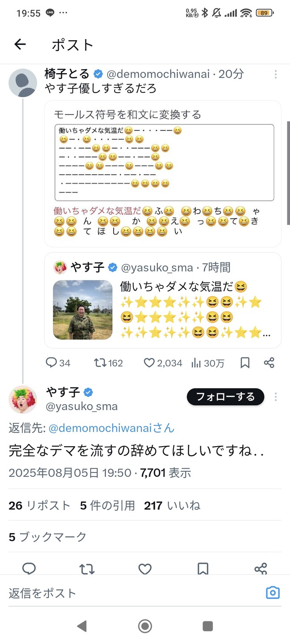290x644 pixels.
Task: Like やす子's reply with bottom heart icon
Action: [145, 568]
